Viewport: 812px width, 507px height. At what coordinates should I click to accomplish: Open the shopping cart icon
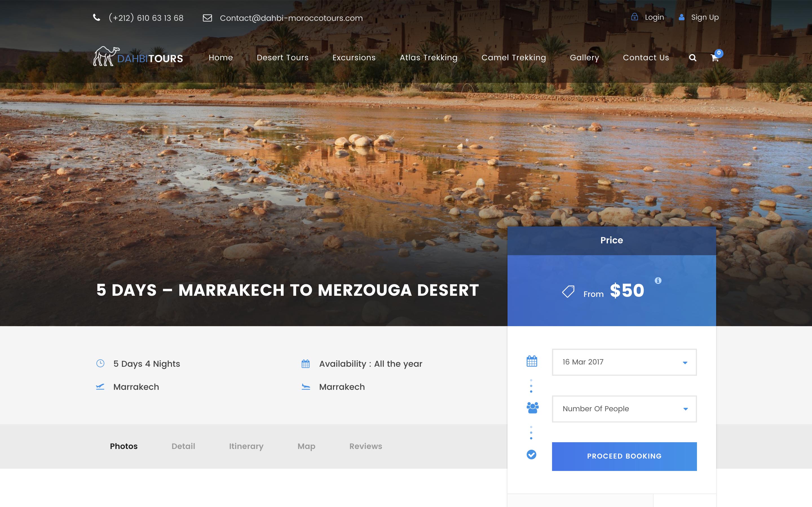click(714, 58)
